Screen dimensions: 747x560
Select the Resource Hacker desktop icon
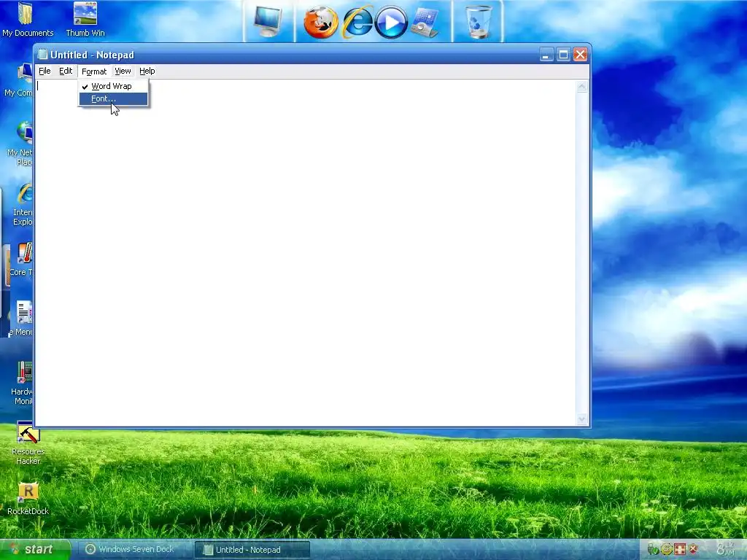pos(28,443)
